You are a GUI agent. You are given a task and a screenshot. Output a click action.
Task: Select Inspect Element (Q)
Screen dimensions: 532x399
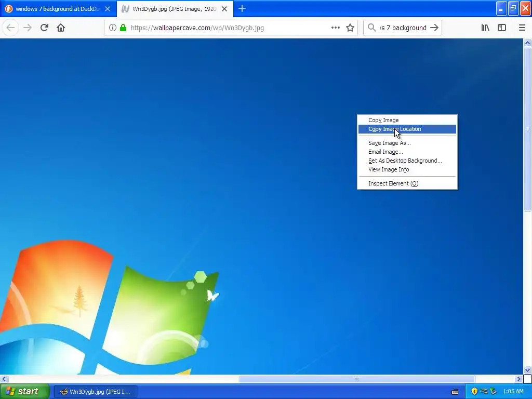[x=407, y=183]
